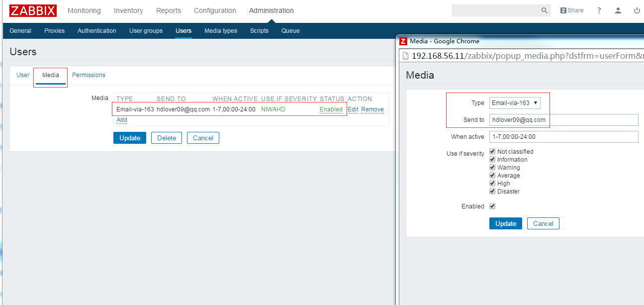Toggle the Average severity checkbox
Screen dimensions: 644x305
pos(492,175)
